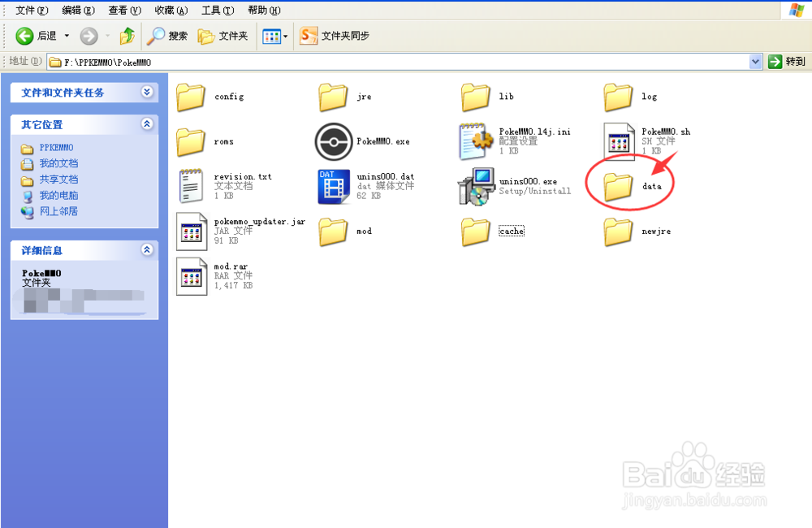Select the PokeMMO.l4j.ini settings file icon
This screenshot has width=812, height=528.
click(x=476, y=141)
